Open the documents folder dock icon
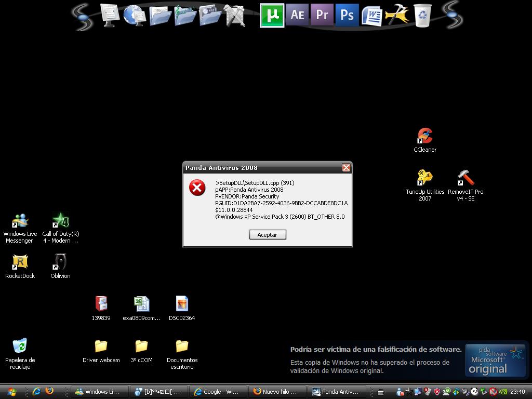 pos(160,16)
